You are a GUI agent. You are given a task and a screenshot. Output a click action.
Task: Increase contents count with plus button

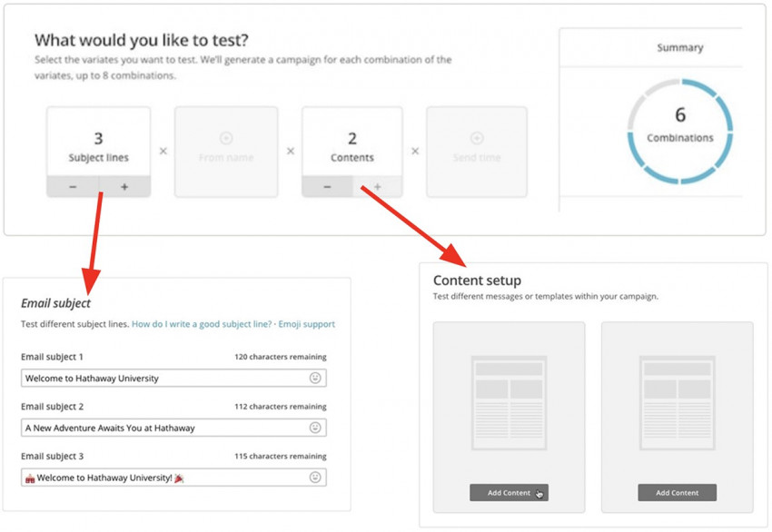click(378, 186)
